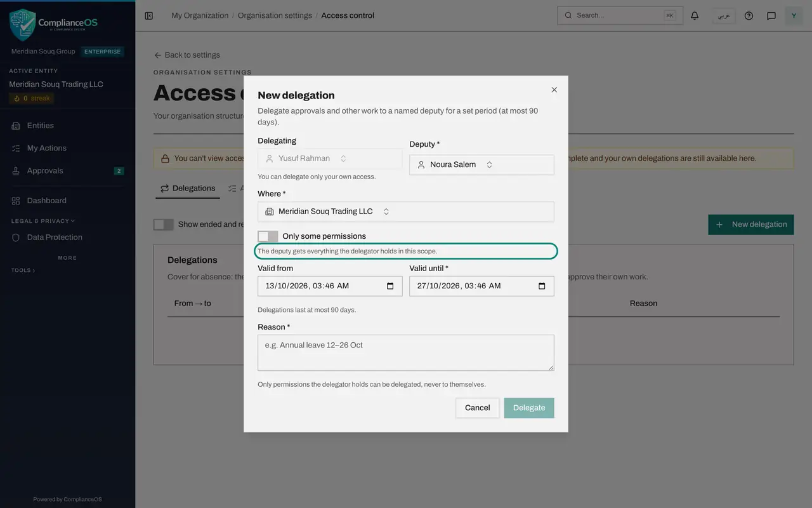Open the help question mark icon
The image size is (812, 508).
pyautogui.click(x=749, y=16)
